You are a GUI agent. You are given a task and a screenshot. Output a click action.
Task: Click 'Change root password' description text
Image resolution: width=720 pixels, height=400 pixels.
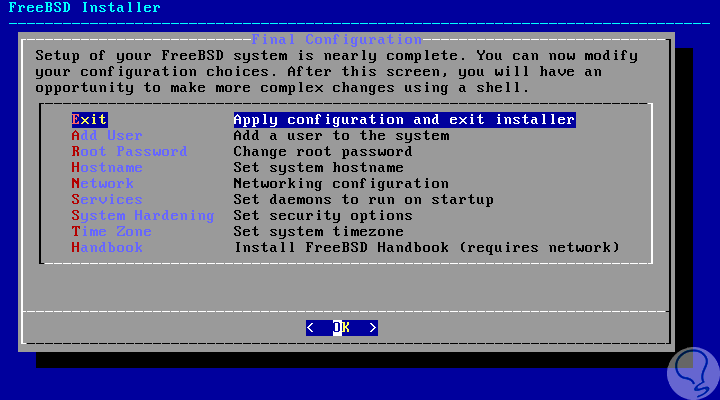coord(323,152)
